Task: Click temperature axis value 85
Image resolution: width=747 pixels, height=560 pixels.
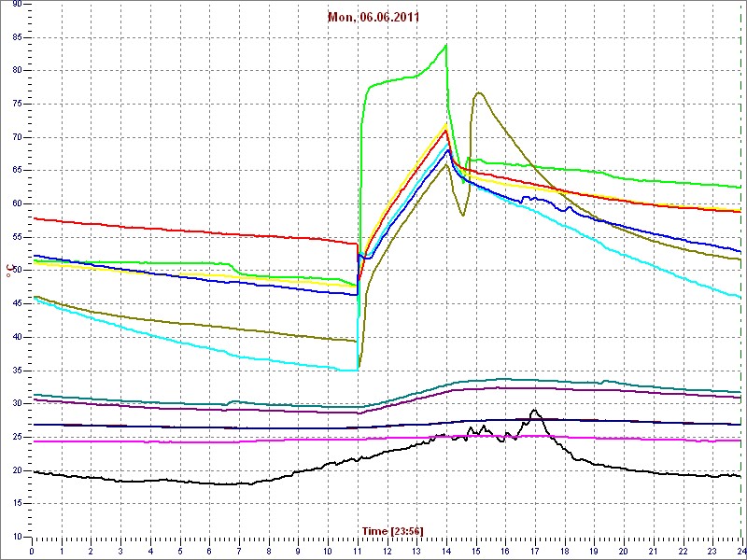Action: [x=17, y=37]
